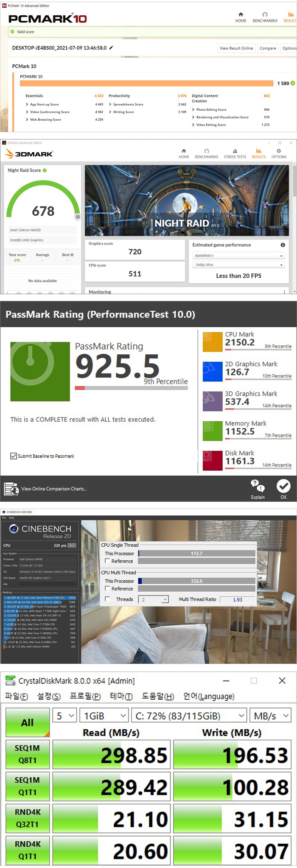Screen dimensions: 297x868
Task: Open the CrystalDiskMark 프로필(P) menu
Action: (x=85, y=696)
